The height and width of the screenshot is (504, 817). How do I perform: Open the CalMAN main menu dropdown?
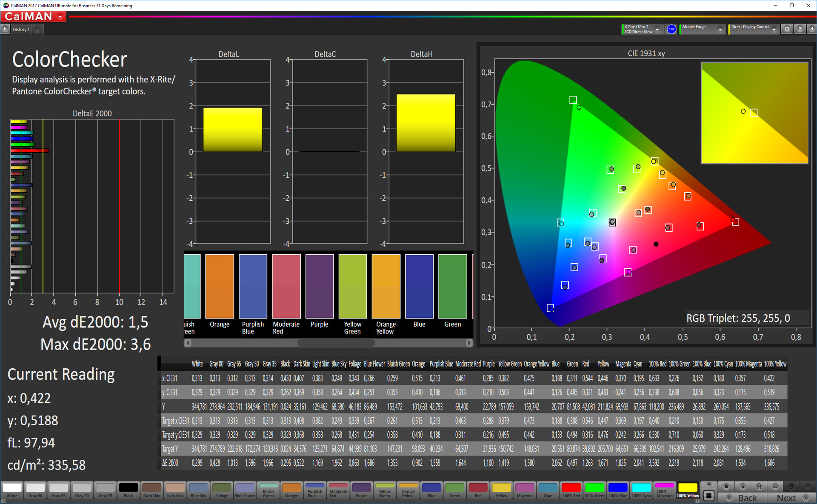60,17
